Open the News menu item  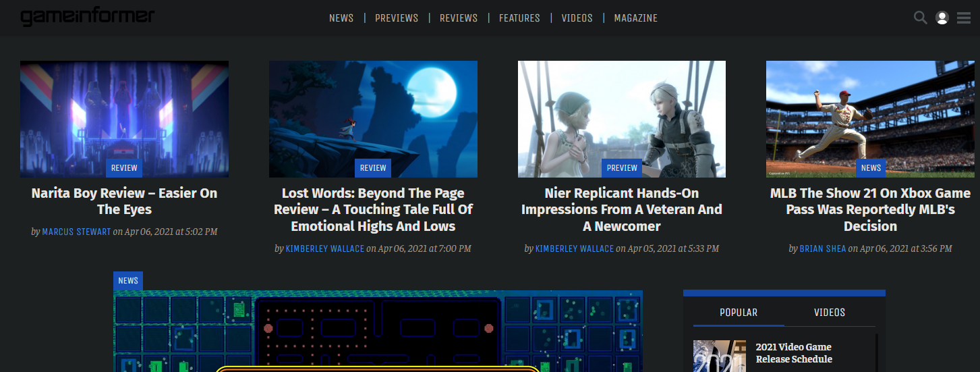click(341, 18)
